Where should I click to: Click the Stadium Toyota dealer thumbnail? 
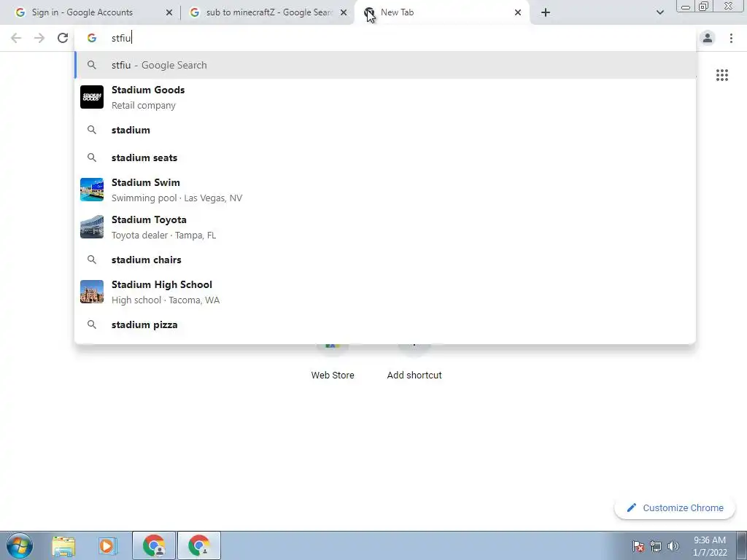click(x=92, y=227)
